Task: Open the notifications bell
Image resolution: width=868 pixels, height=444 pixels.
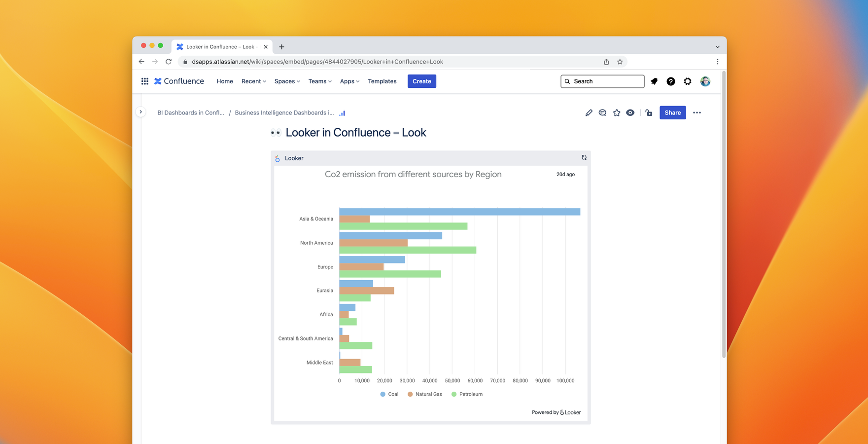Action: coord(654,81)
